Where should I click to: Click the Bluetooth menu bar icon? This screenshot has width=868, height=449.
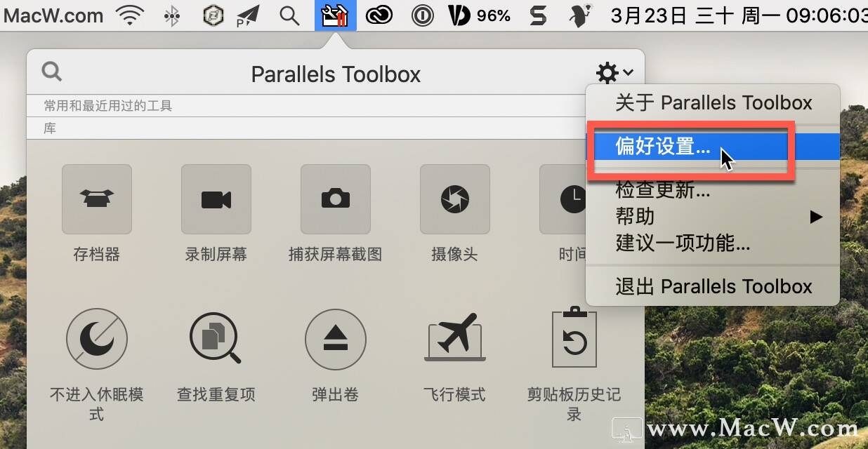(172, 15)
